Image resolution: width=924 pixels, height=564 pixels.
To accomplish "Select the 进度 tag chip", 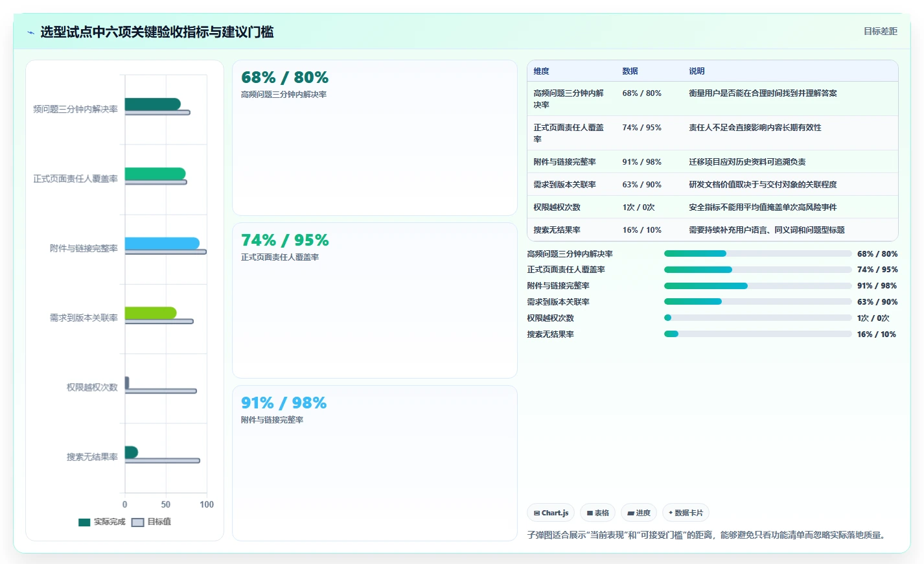I will tap(639, 513).
